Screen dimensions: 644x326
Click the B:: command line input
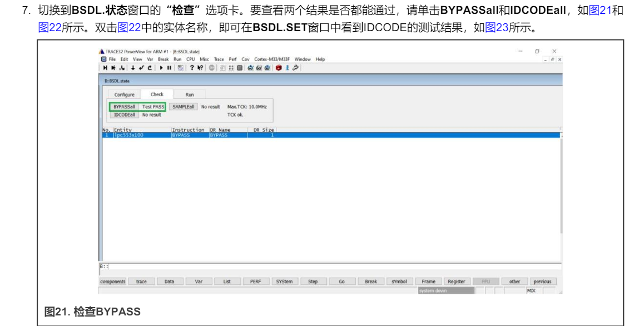(x=331, y=266)
